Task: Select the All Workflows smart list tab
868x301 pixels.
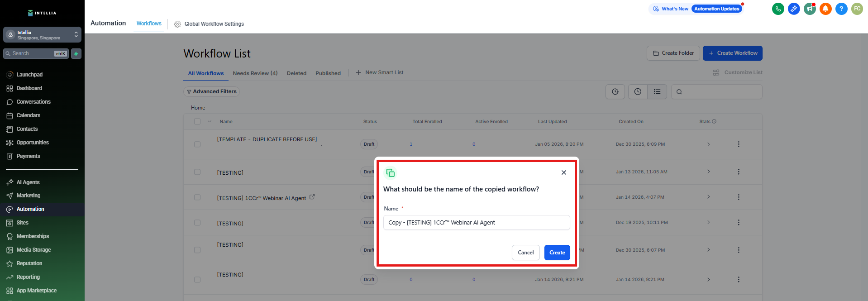Action: coord(205,73)
